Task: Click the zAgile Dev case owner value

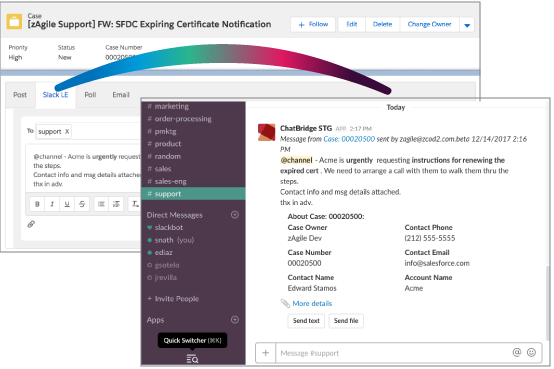Action: 305,238
